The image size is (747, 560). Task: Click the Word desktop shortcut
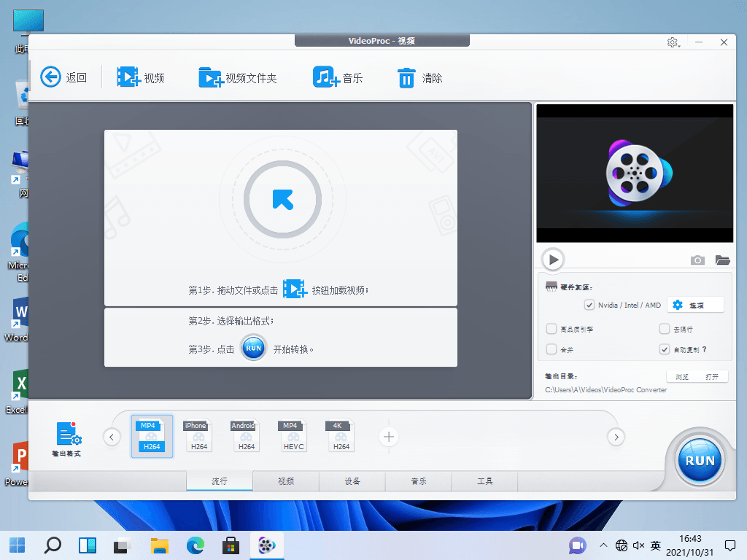coord(18,319)
